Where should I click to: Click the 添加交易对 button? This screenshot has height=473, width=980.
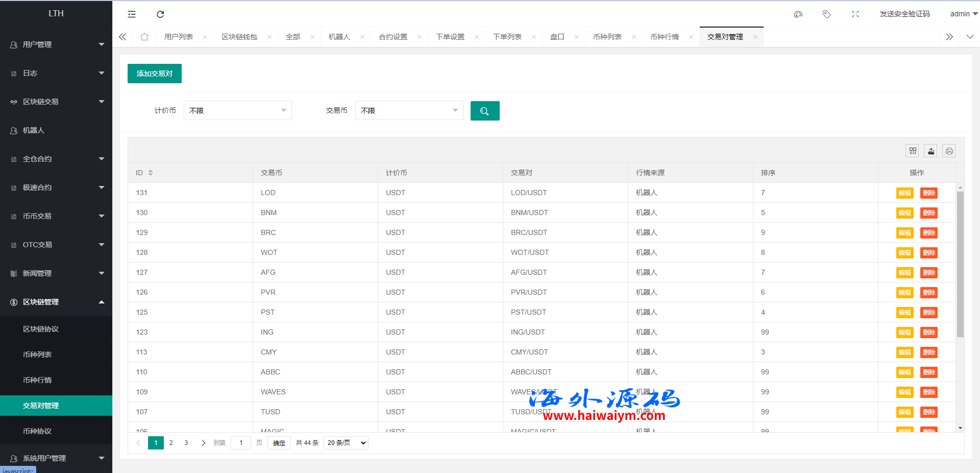tap(155, 74)
